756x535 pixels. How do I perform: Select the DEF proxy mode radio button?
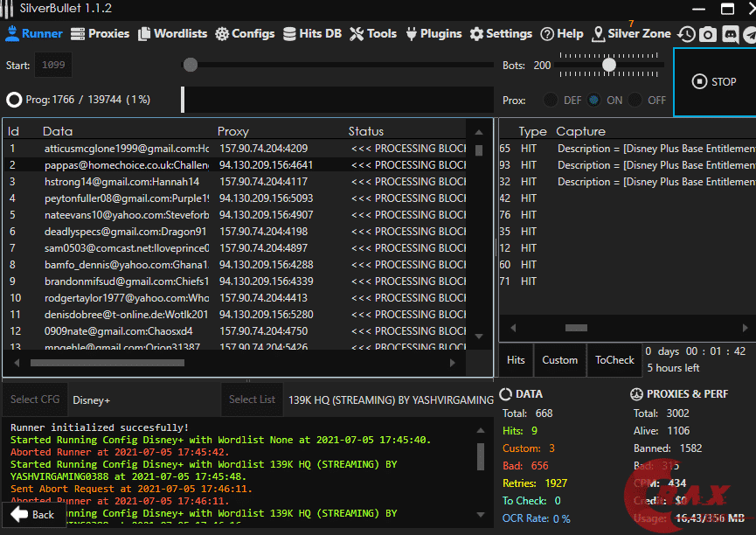pos(551,100)
